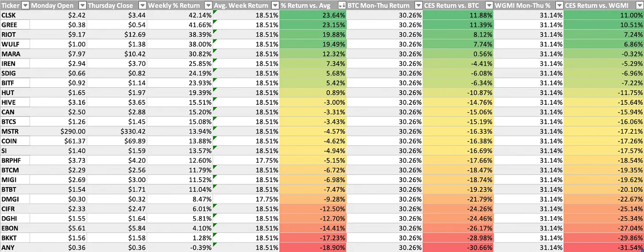Open the BTC Mon-Thu Return filter dropdown
Screen dimensions: 644x252
pyautogui.click(x=418, y=5)
